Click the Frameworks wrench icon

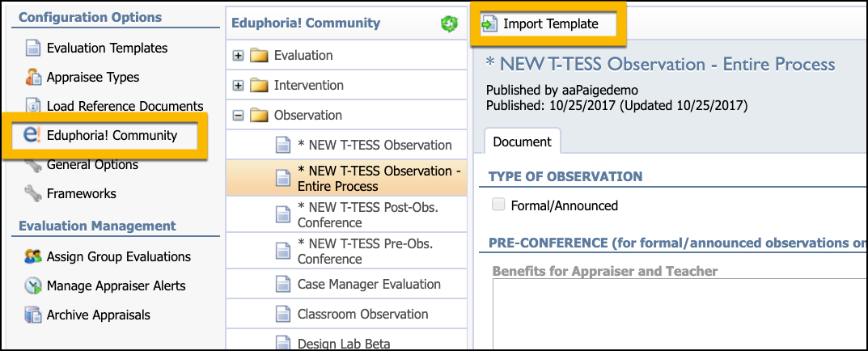click(x=34, y=194)
